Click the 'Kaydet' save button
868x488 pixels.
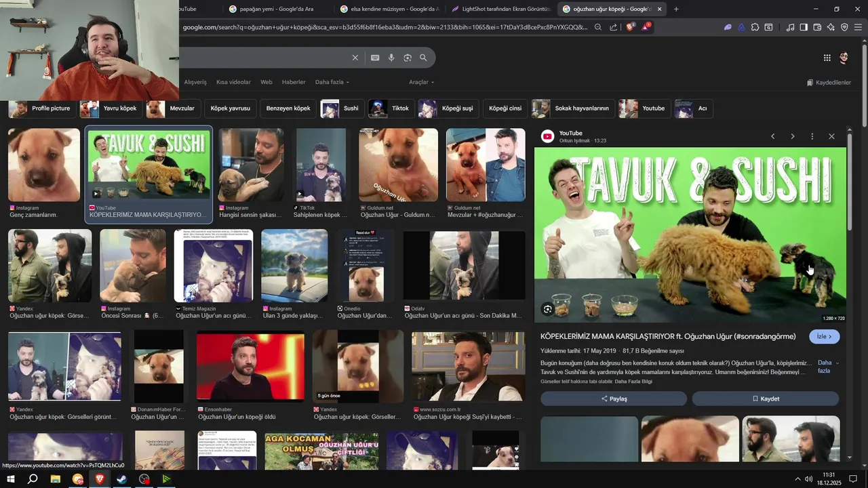coord(766,399)
